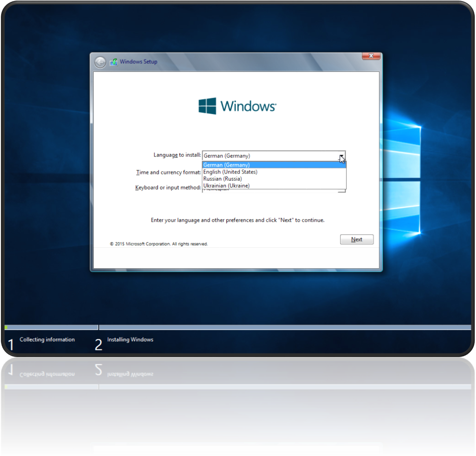Click the Next button
The width and height of the screenshot is (476, 456).
(357, 239)
